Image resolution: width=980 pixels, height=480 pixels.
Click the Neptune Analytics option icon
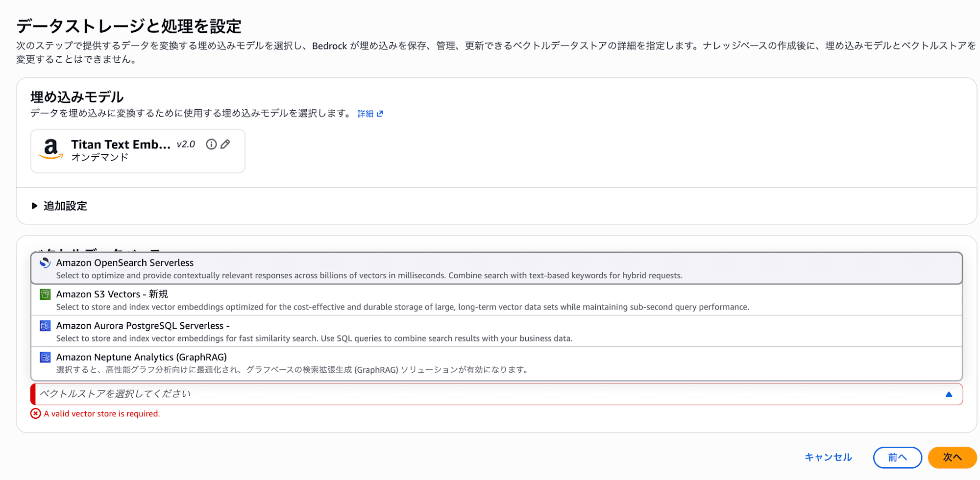45,357
